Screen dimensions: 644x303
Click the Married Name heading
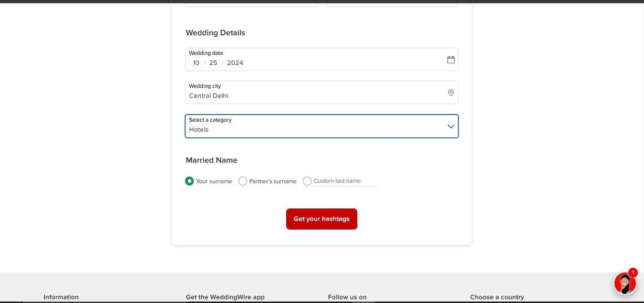coord(211,160)
